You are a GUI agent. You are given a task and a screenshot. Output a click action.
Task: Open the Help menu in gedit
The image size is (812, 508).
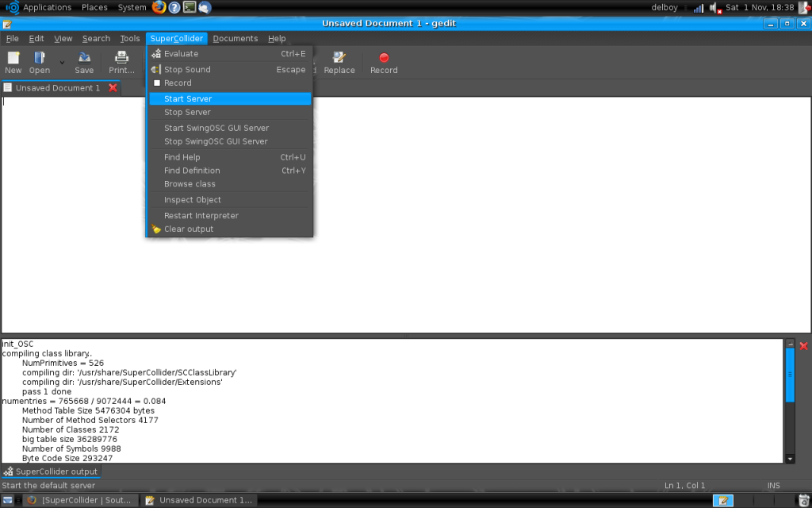point(277,38)
